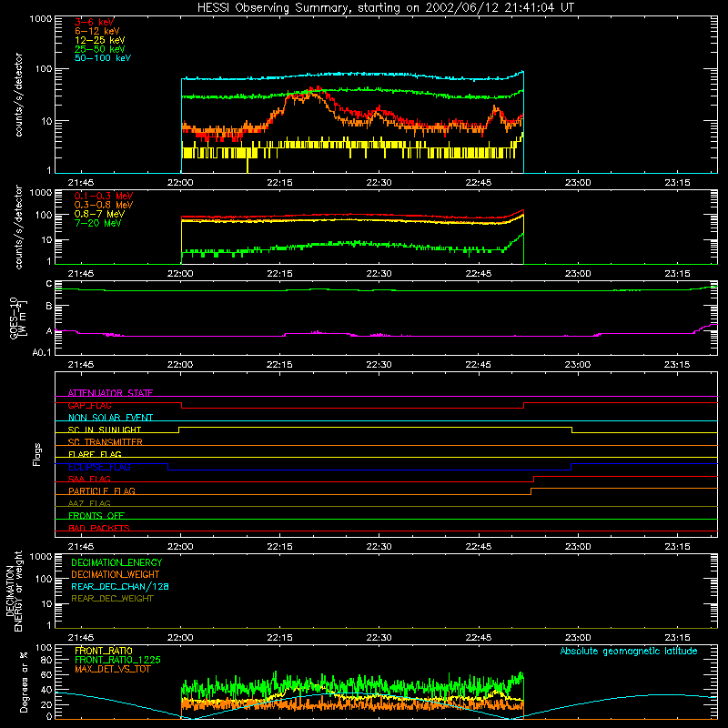Click the blue ECLIPSE_FLAG label

coord(99,467)
